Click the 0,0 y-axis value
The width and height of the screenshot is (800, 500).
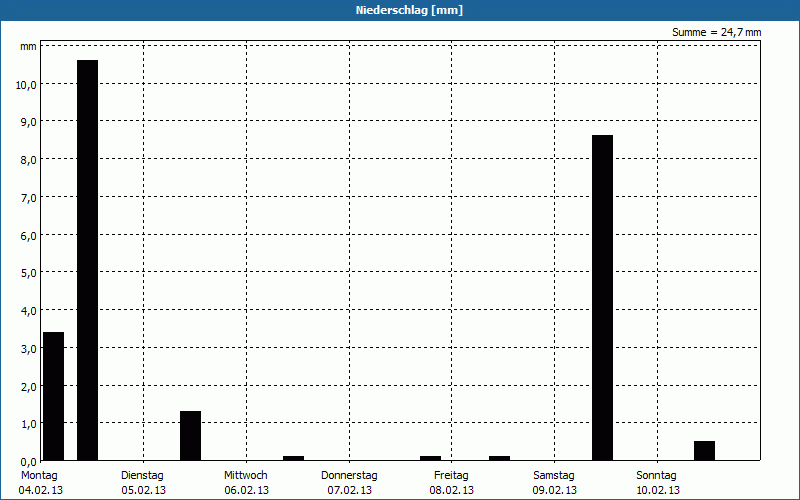click(29, 462)
